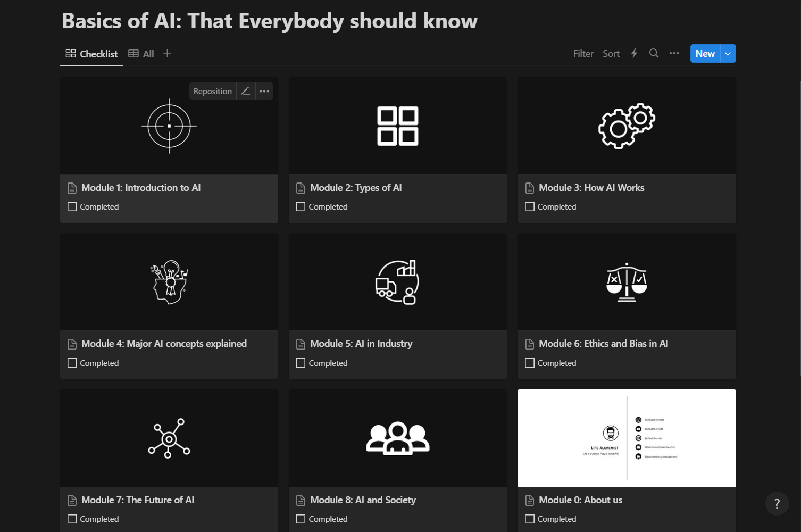
Task: Expand the New button dropdown arrow
Action: point(728,53)
